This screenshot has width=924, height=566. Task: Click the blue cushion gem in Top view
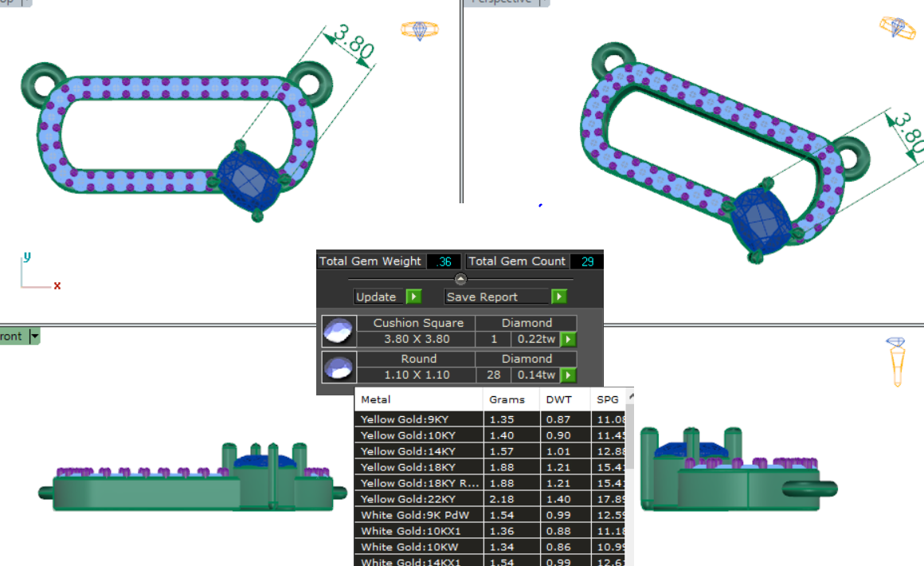[x=249, y=179]
